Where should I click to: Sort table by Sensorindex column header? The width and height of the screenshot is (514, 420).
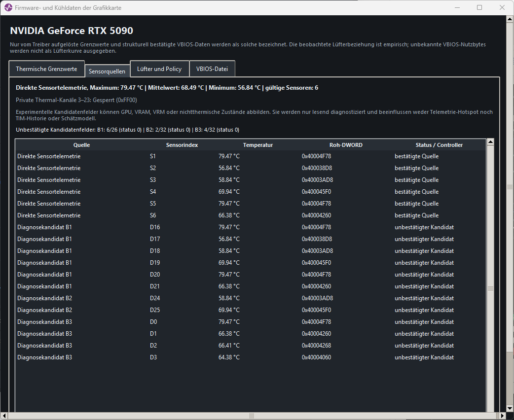click(x=182, y=145)
